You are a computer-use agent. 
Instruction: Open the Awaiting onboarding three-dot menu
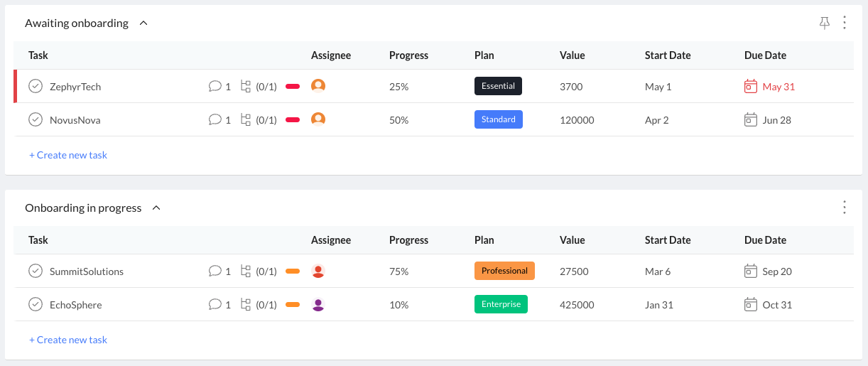[x=845, y=23]
